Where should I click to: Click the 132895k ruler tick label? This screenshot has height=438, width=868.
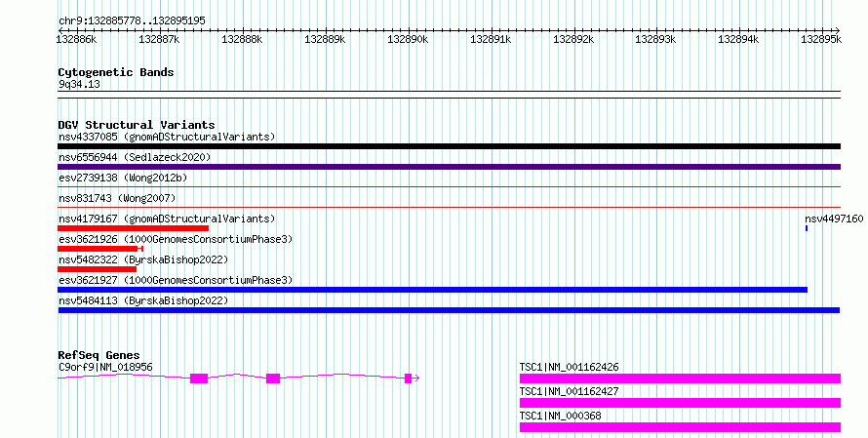[x=821, y=39]
